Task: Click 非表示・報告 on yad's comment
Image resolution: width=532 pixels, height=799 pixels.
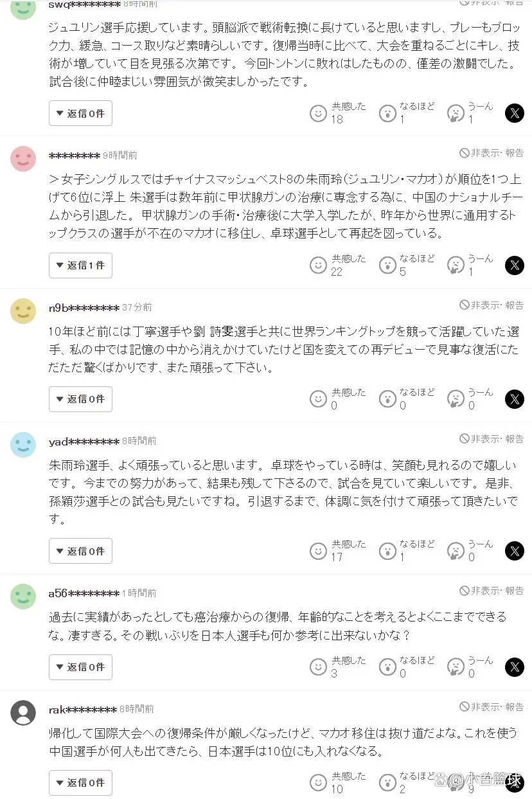Action: (x=492, y=438)
